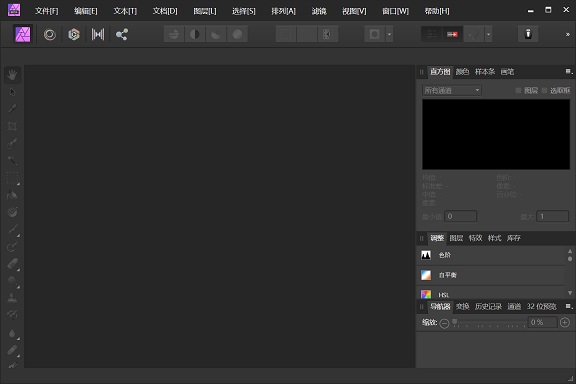Apply Auto Contrast half-circle icon
The width and height of the screenshot is (576, 384).
[195, 35]
